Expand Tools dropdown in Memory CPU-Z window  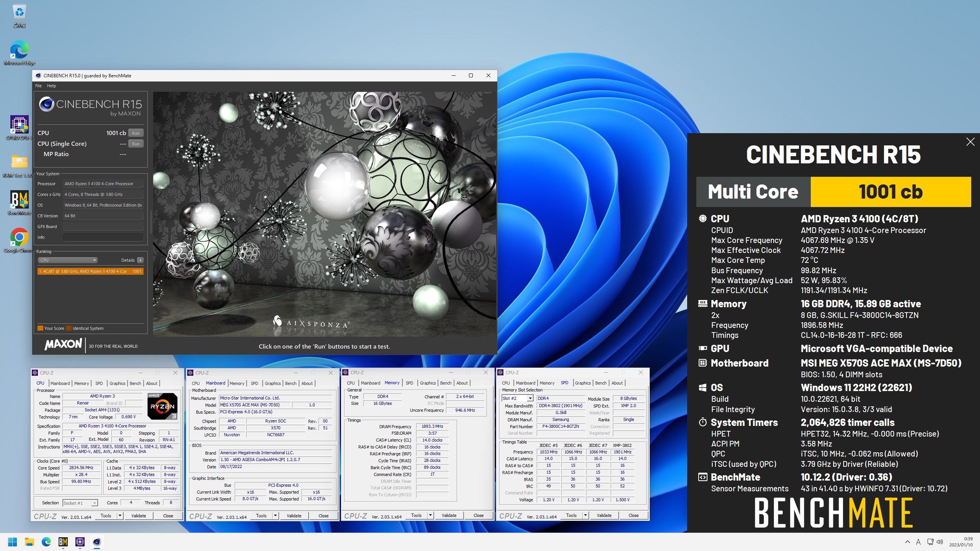(x=430, y=515)
